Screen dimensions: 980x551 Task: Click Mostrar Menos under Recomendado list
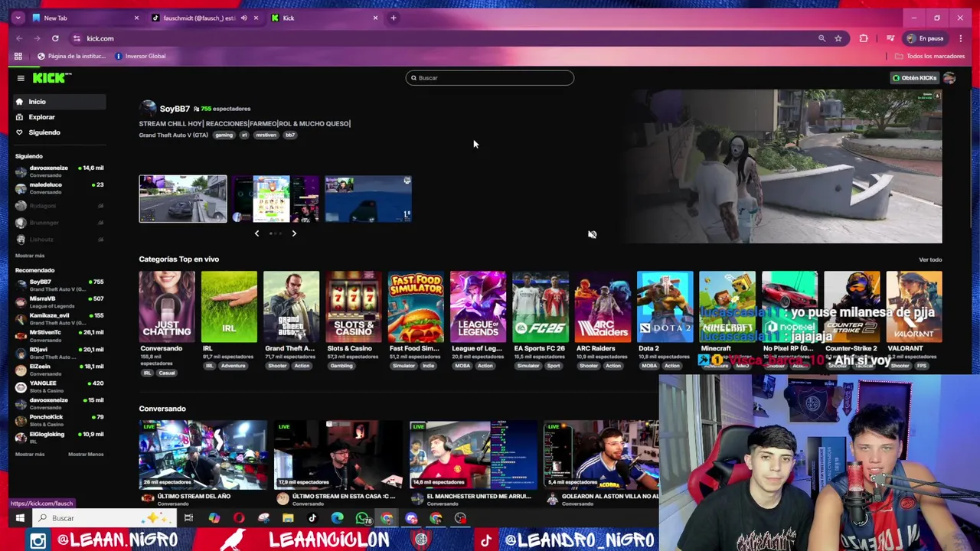(86, 455)
